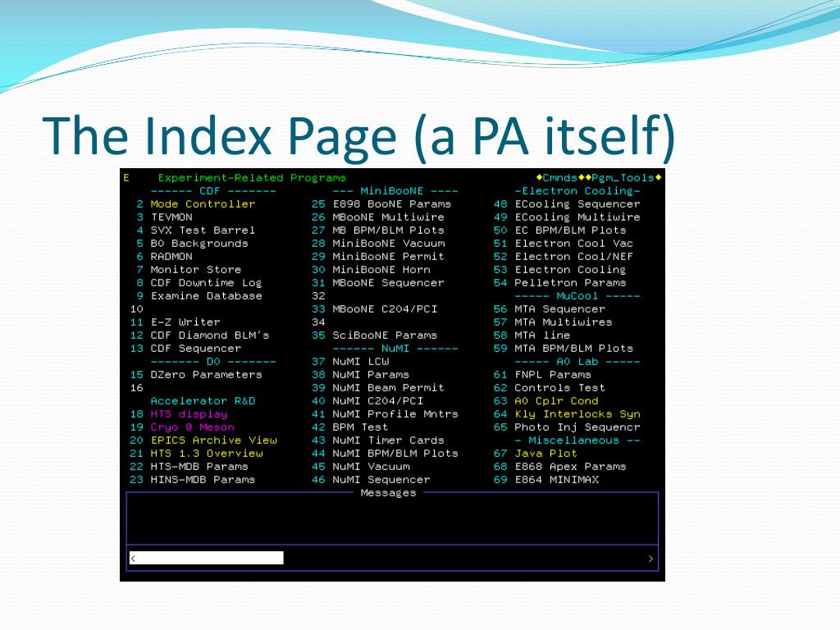Viewport: 840px width, 630px height.
Task: Open ECooling Multiwire entry
Action: pyautogui.click(x=577, y=217)
